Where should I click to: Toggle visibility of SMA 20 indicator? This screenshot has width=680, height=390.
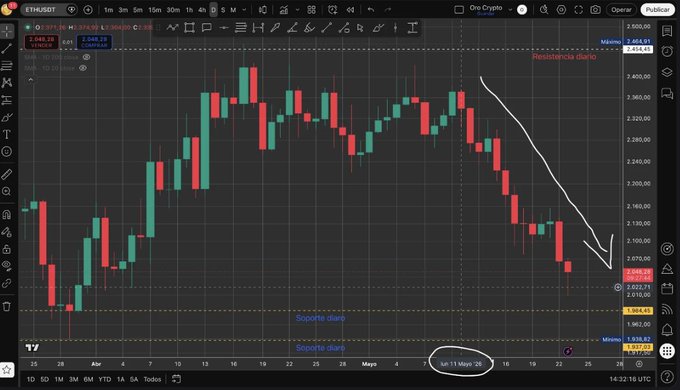coord(83,68)
